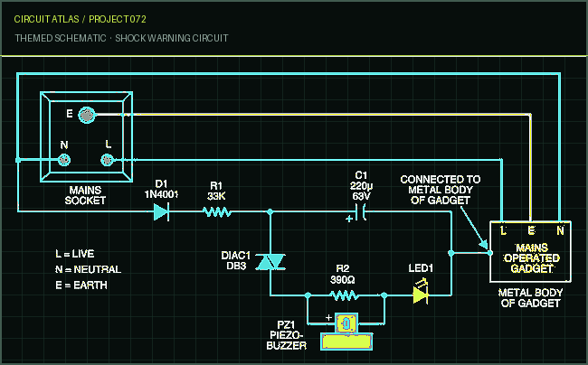The height and width of the screenshot is (365, 588).
Task: Click junction node left of R2
Action: point(308,295)
